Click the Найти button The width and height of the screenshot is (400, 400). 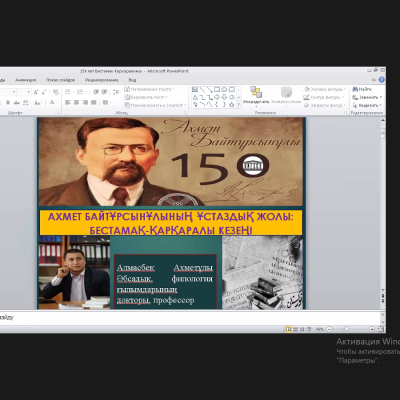(x=362, y=89)
